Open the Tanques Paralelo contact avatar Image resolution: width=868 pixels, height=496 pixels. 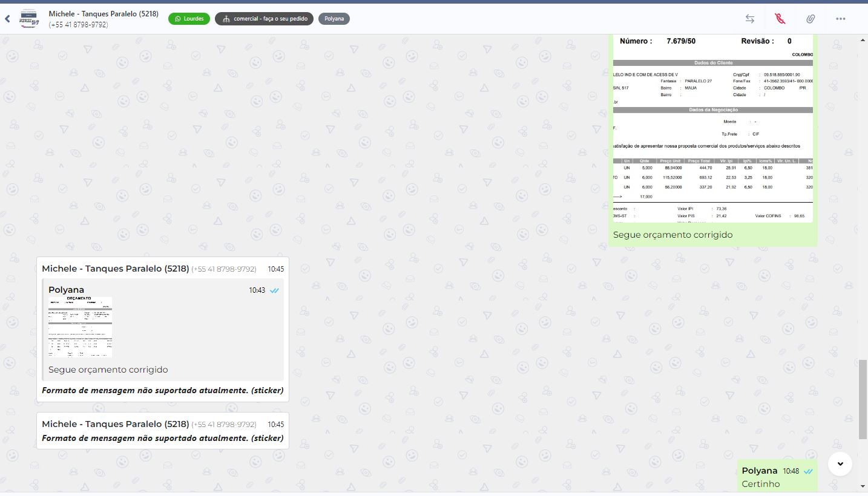click(x=29, y=19)
